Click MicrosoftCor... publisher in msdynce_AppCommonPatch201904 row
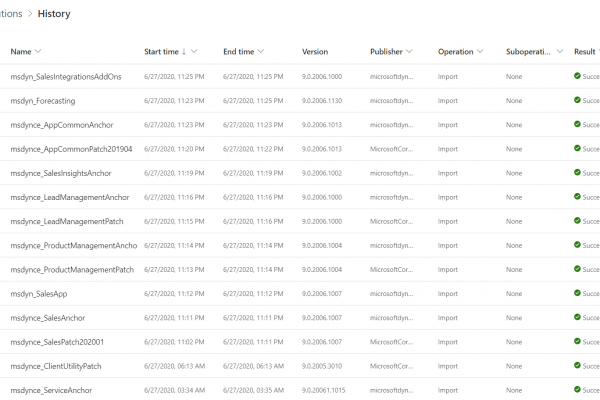The image size is (600, 400). [391, 149]
